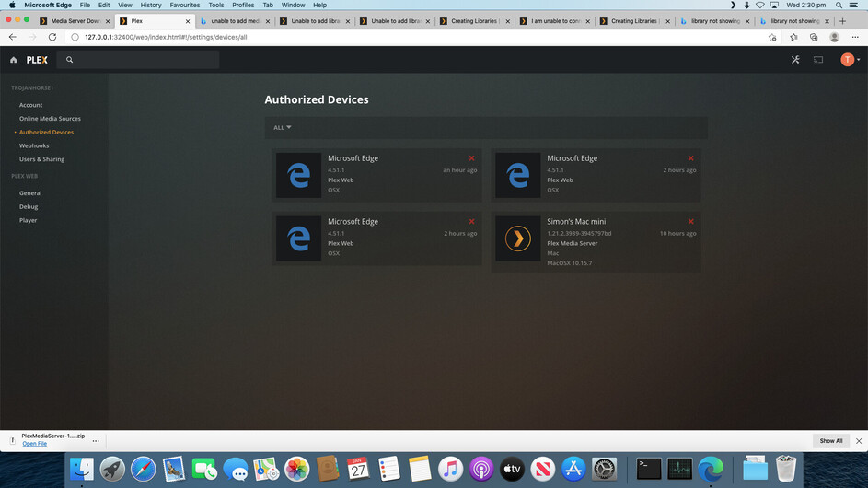Open Photos in the Dock
The height and width of the screenshot is (488, 868).
[x=296, y=470]
